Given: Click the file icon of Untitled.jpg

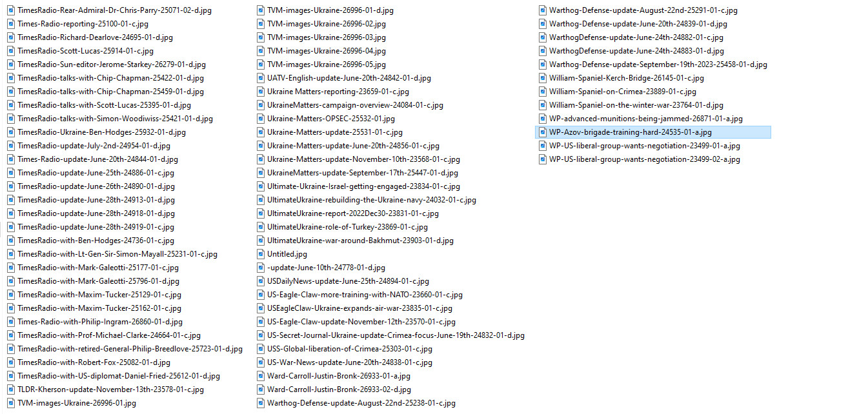Looking at the screenshot, I should click(261, 254).
